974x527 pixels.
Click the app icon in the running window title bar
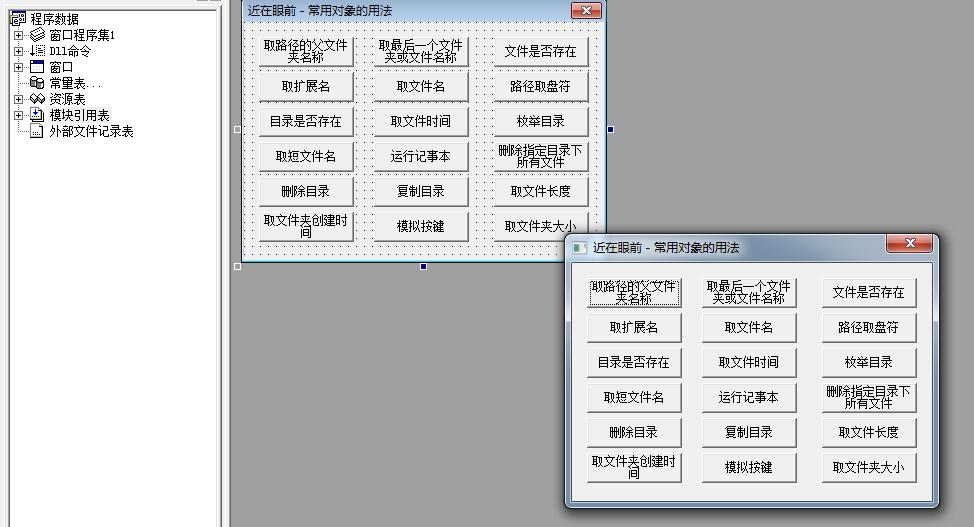pyautogui.click(x=580, y=248)
